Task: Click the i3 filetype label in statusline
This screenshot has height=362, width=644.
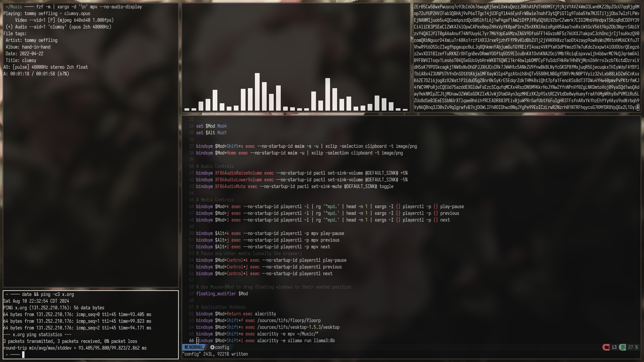Action: (x=614, y=347)
